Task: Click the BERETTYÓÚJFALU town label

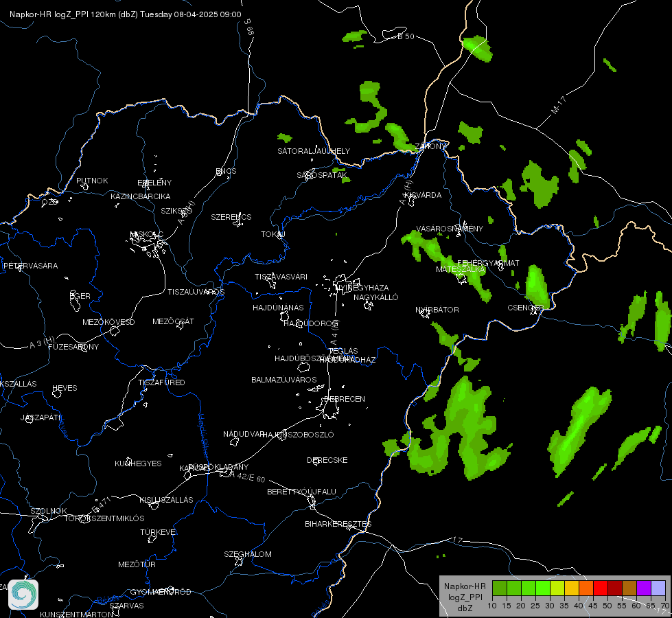Action: (x=301, y=492)
